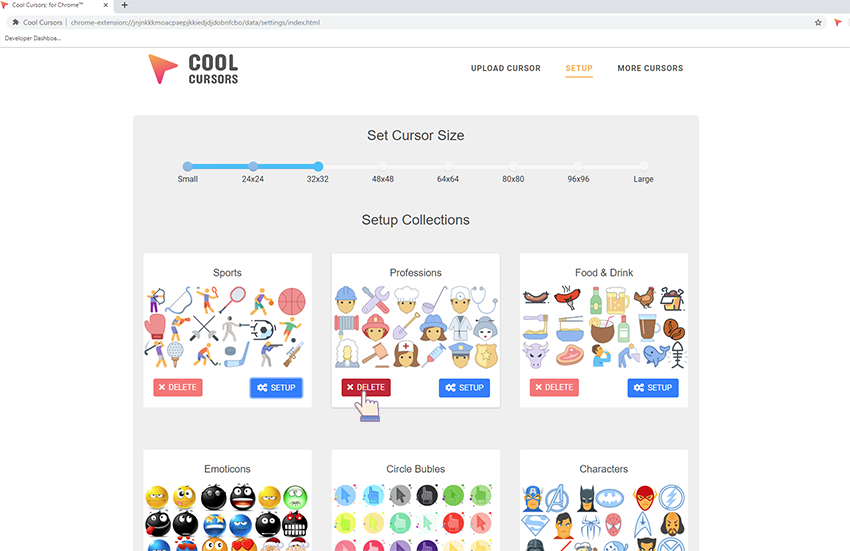This screenshot has width=850, height=551.
Task: Bookmark page with the star icon
Action: pyautogui.click(x=818, y=23)
